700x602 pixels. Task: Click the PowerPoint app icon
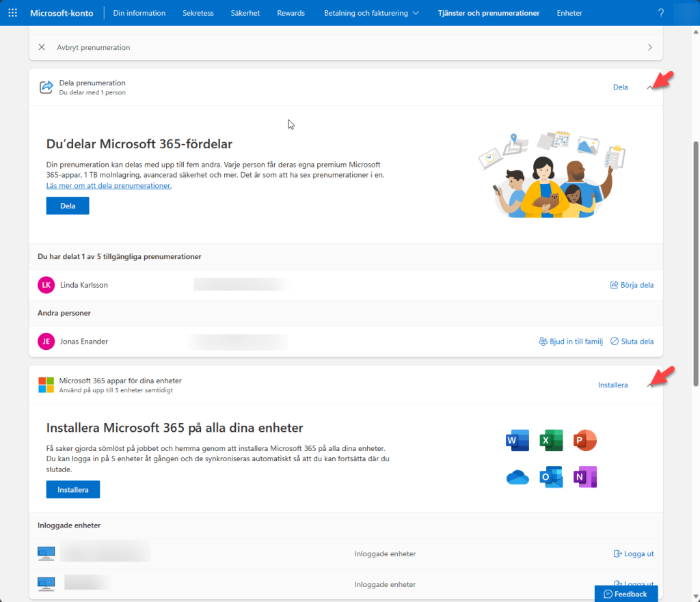(585, 441)
